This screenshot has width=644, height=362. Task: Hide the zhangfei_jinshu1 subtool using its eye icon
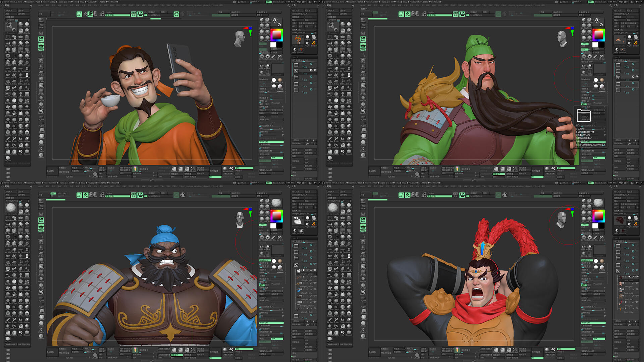click(x=315, y=284)
